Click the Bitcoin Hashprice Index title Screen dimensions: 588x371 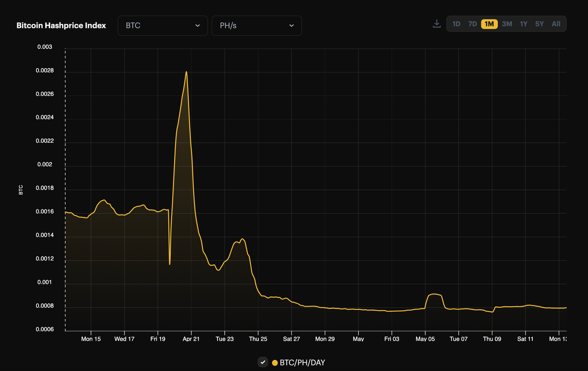61,25
